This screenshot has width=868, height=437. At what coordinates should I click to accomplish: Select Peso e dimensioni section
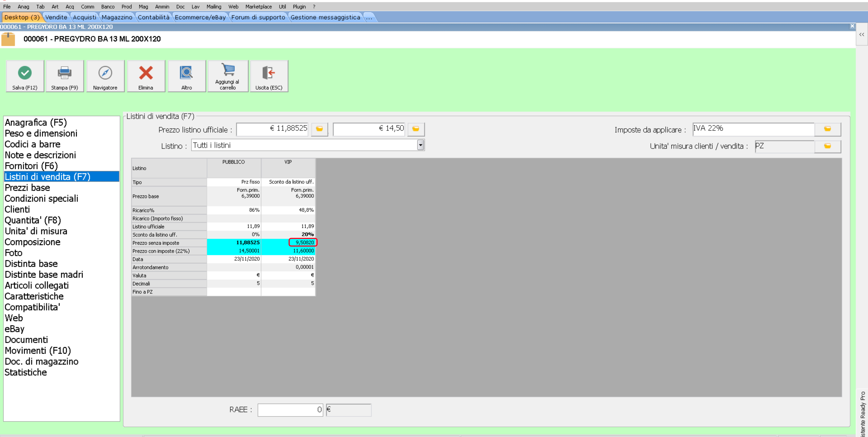click(62, 133)
